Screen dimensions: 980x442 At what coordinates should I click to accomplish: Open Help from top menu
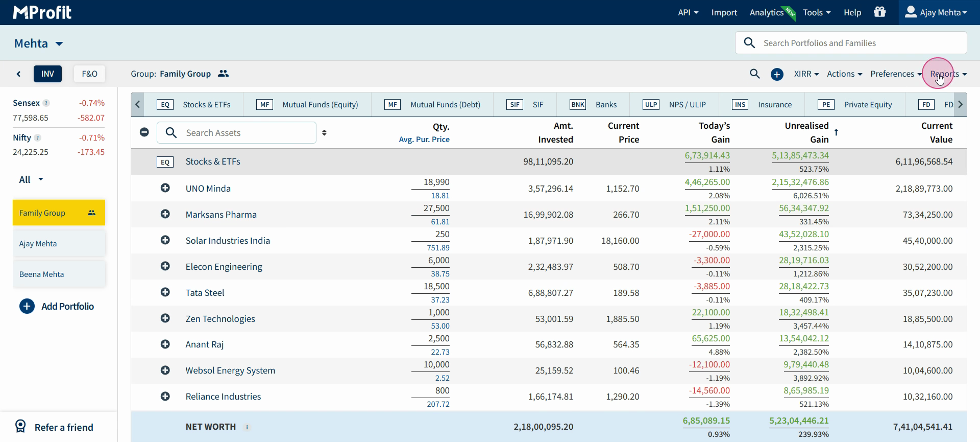(x=852, y=12)
